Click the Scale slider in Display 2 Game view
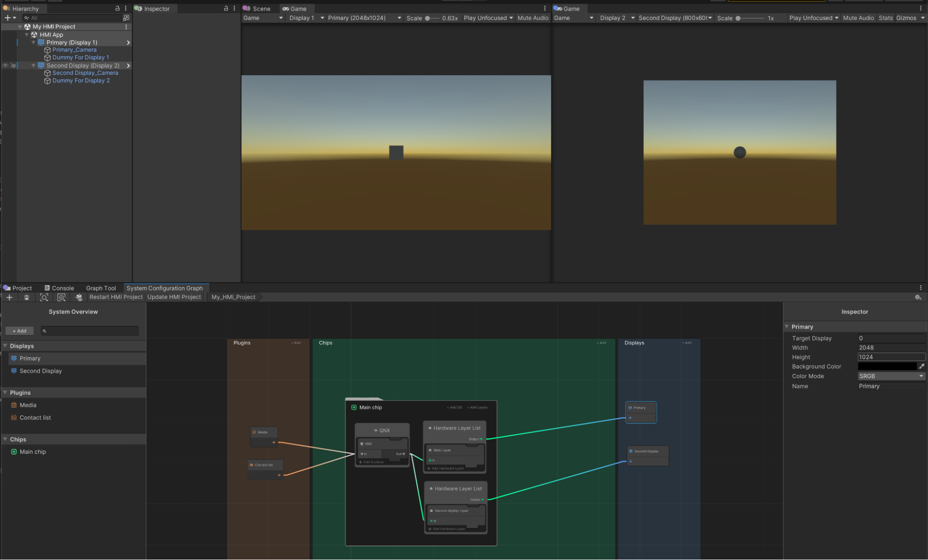Image resolution: width=928 pixels, height=560 pixels. point(750,18)
